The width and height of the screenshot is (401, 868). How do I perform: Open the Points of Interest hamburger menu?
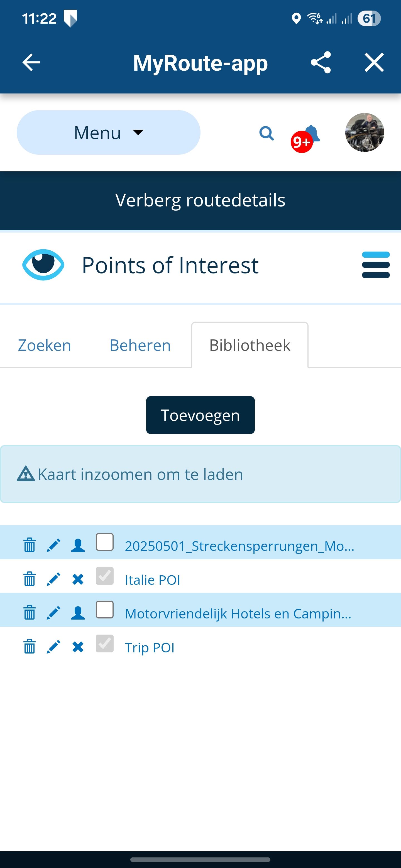(x=376, y=265)
